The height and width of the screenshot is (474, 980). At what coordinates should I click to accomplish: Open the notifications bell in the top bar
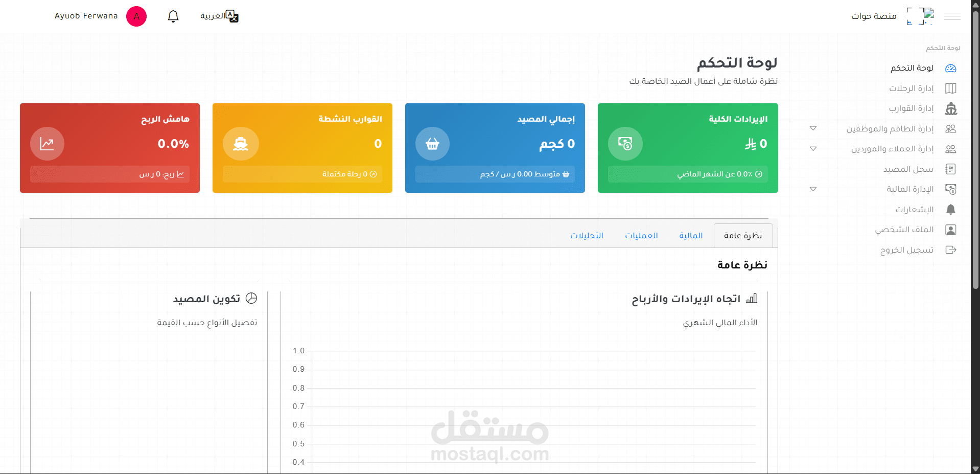173,16
